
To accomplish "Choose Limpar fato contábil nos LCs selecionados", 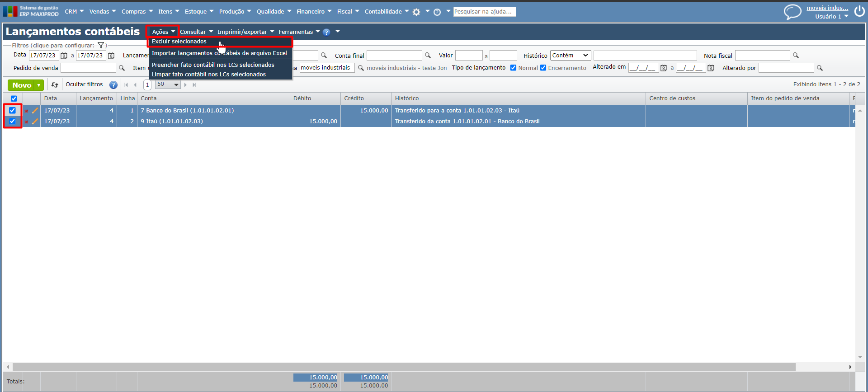I will tap(221, 75).
